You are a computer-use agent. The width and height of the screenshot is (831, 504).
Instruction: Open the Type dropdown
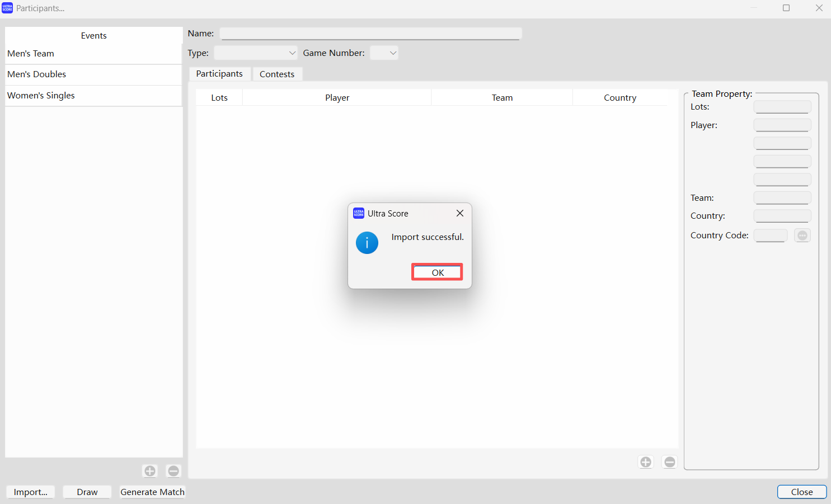coord(256,53)
